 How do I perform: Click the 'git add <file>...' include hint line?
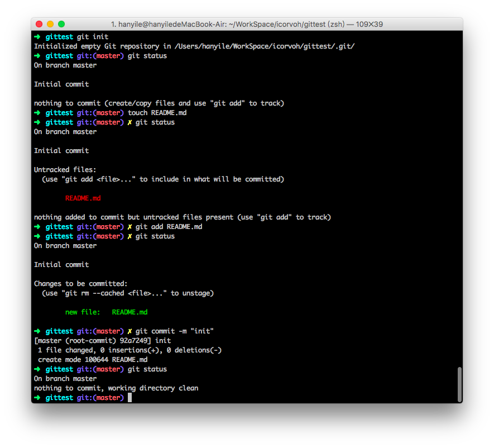[163, 179]
